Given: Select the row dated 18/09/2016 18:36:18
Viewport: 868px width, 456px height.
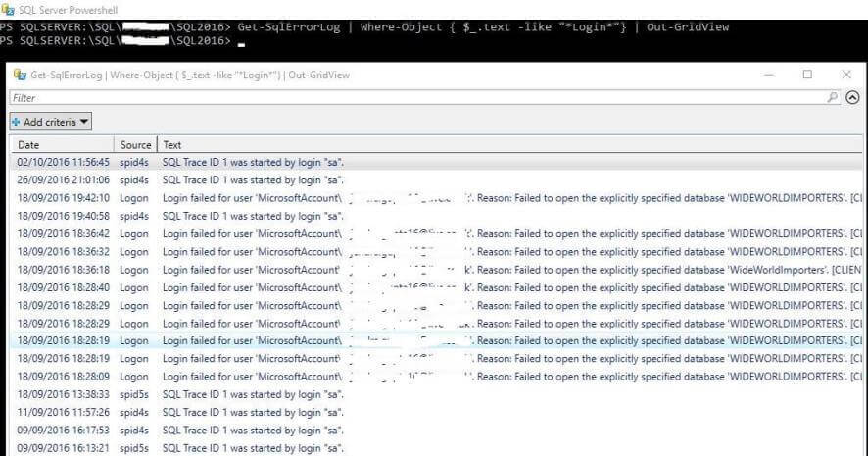Looking at the screenshot, I should 437,270.
